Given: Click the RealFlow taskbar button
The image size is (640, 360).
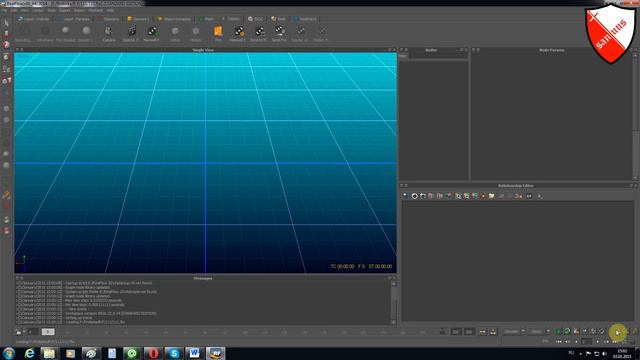Looking at the screenshot, I should coord(216,353).
